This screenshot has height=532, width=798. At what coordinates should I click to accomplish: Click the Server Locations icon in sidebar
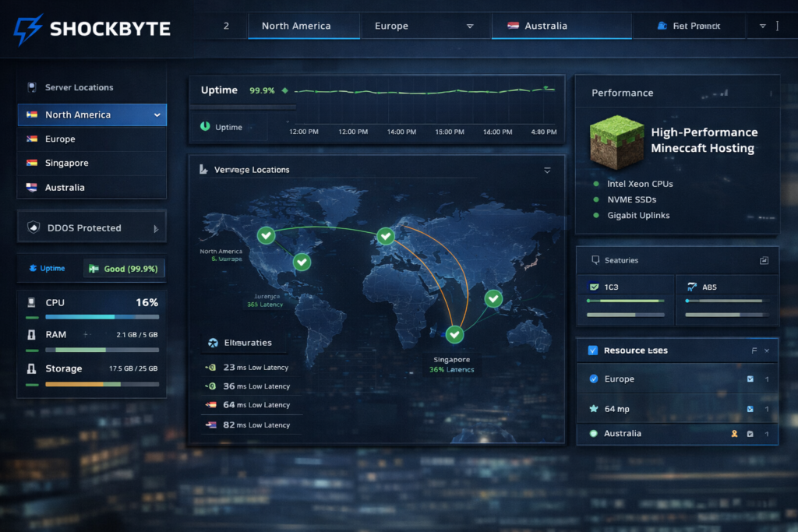[31, 86]
